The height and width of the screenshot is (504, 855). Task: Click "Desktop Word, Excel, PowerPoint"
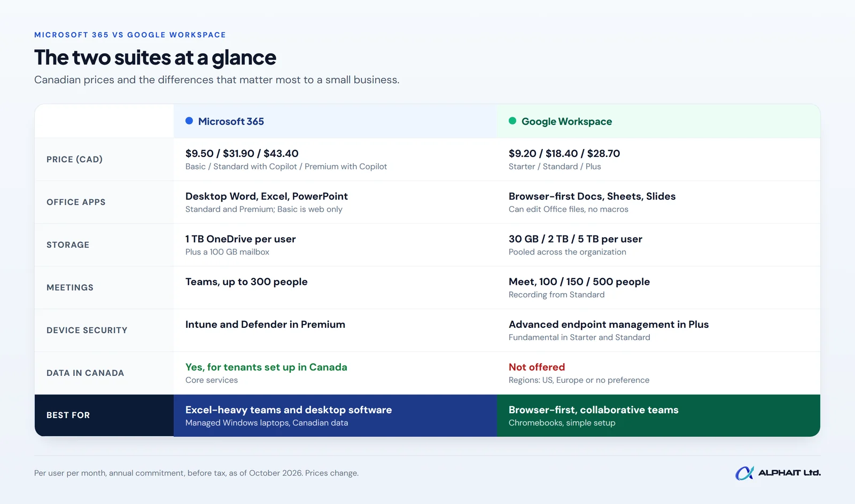coord(267,196)
